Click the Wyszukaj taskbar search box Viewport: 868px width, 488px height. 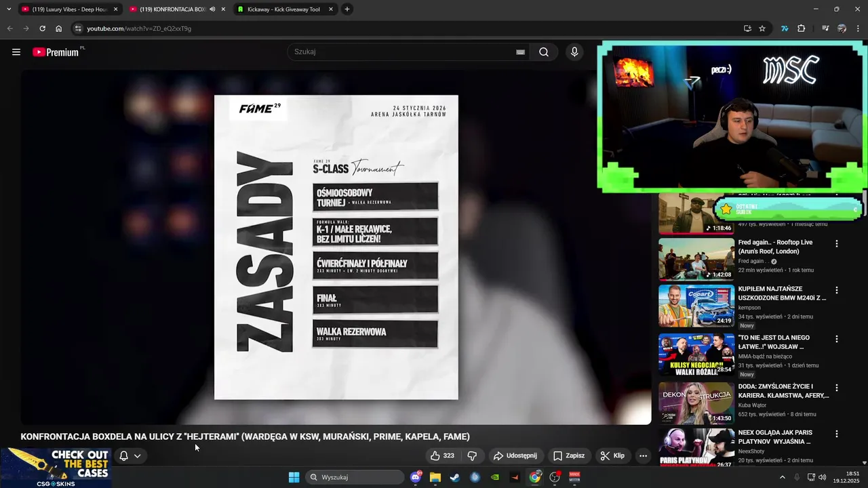(354, 477)
